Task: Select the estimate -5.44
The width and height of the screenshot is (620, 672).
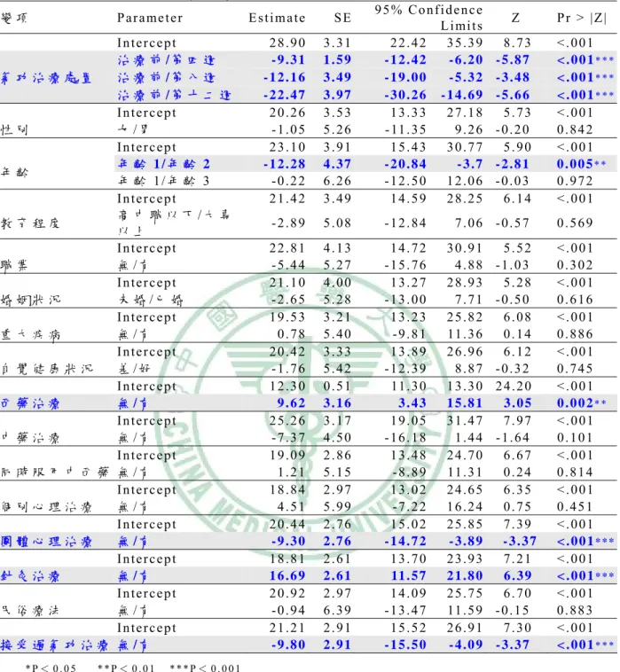Action: coord(288,265)
